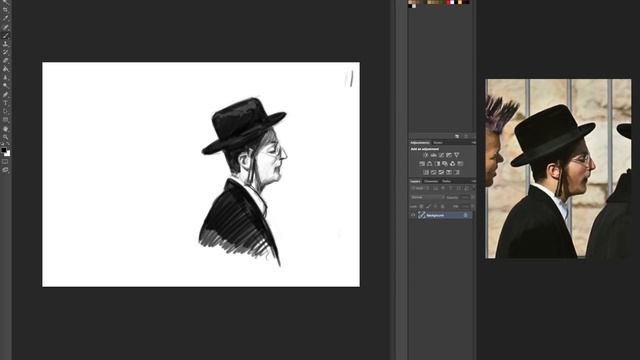
Task: Add a Black & White adjustment
Action: point(438,164)
